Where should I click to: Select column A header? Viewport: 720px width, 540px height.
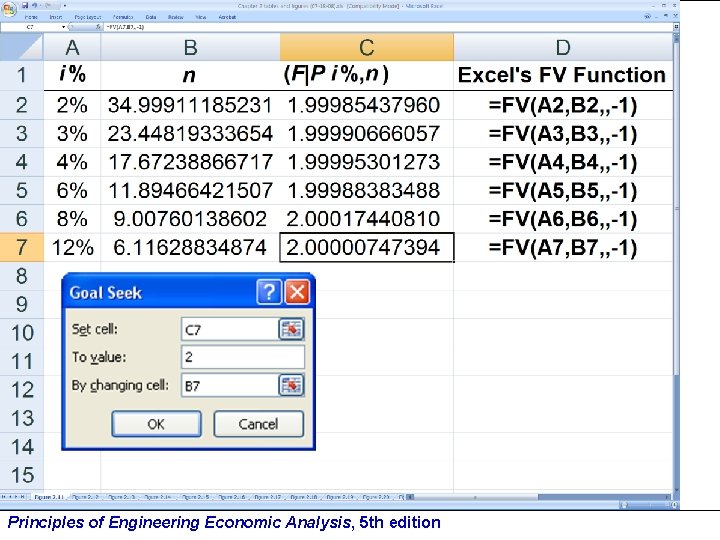(72, 47)
